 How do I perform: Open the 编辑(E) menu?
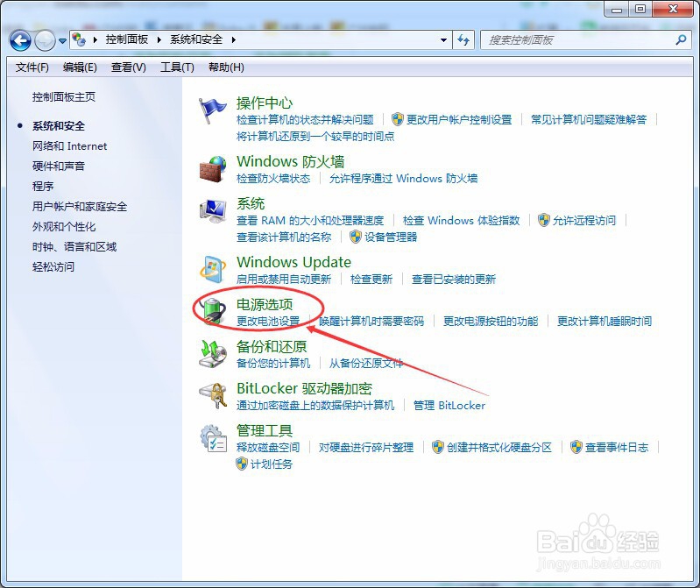(80, 67)
